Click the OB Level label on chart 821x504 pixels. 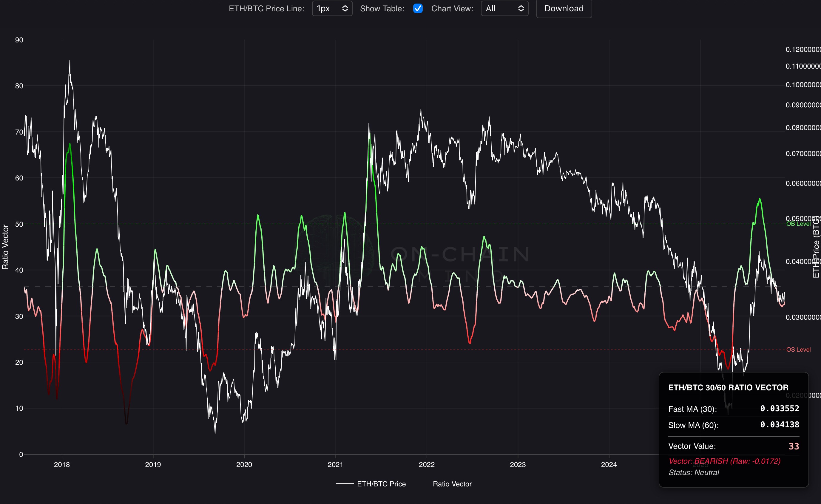pos(798,224)
